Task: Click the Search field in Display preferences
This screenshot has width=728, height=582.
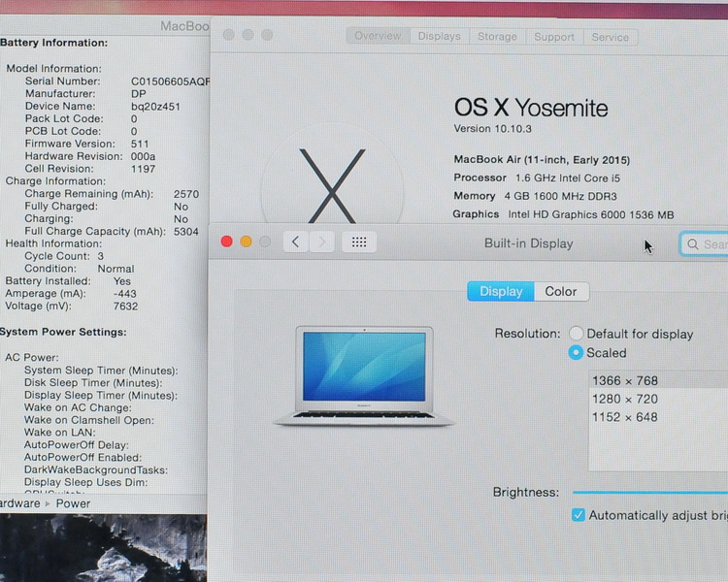Action: click(x=704, y=244)
